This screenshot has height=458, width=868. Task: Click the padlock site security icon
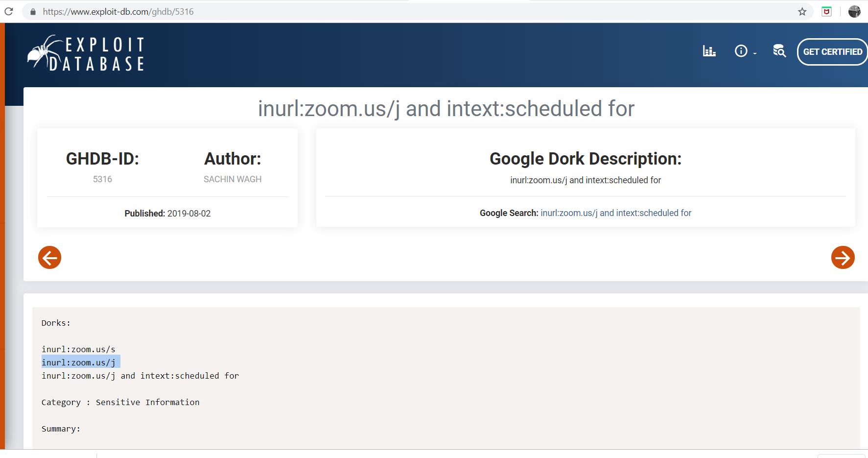tap(33, 12)
